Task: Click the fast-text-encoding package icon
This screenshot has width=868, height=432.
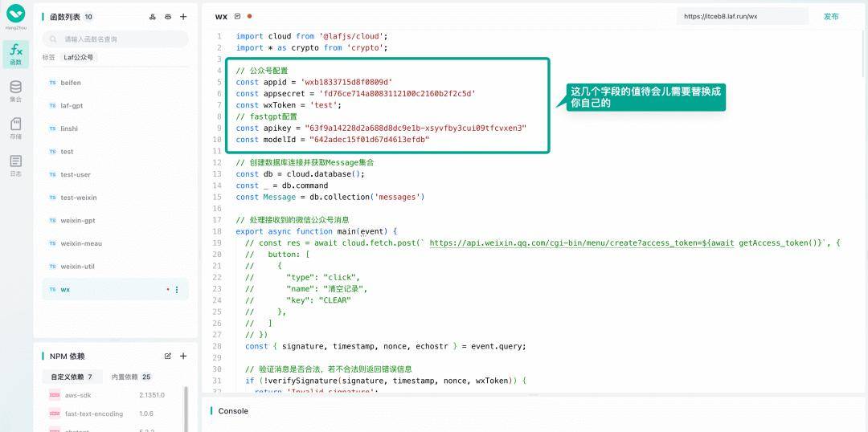Action: point(55,414)
